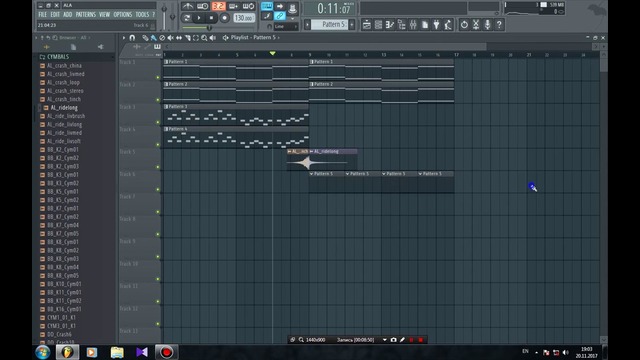This screenshot has height=360, width=640.
Task: Select the Zoom tool in Playlist toolbar
Action: click(x=204, y=38)
